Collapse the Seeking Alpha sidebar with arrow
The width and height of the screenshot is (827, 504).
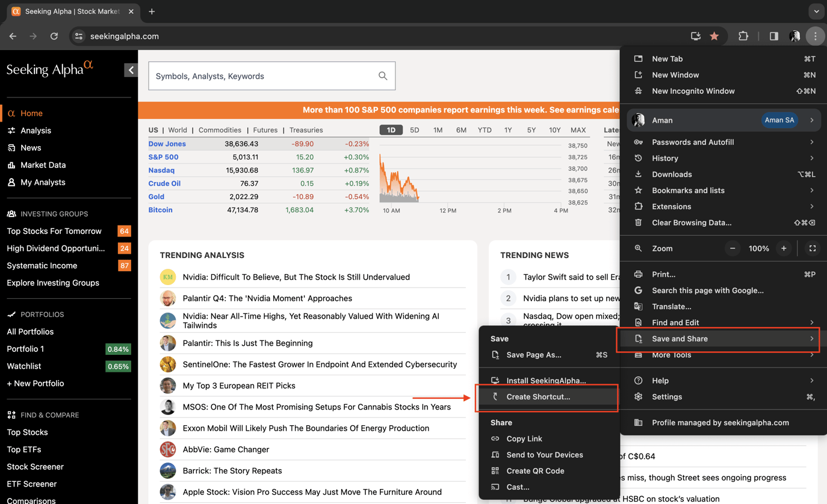131,70
